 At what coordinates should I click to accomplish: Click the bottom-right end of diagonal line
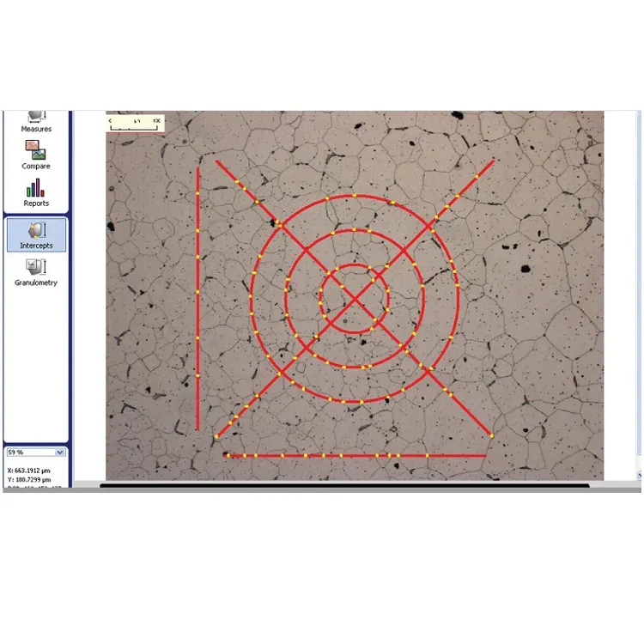click(492, 436)
